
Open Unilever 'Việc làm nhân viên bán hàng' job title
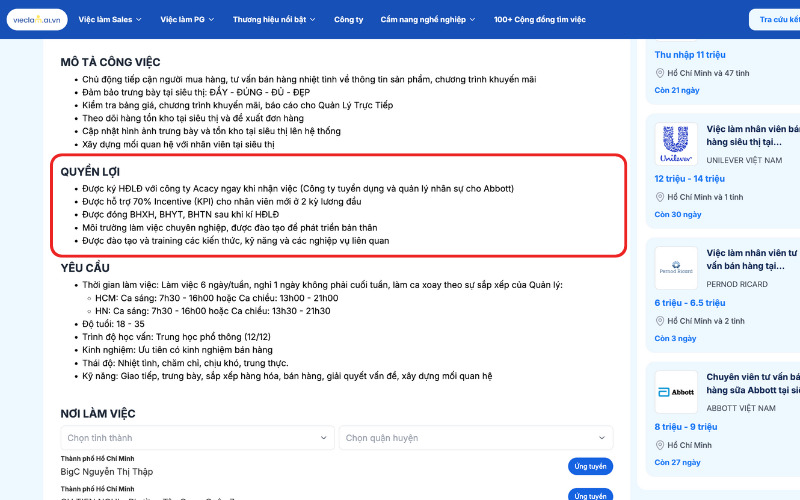[752, 136]
